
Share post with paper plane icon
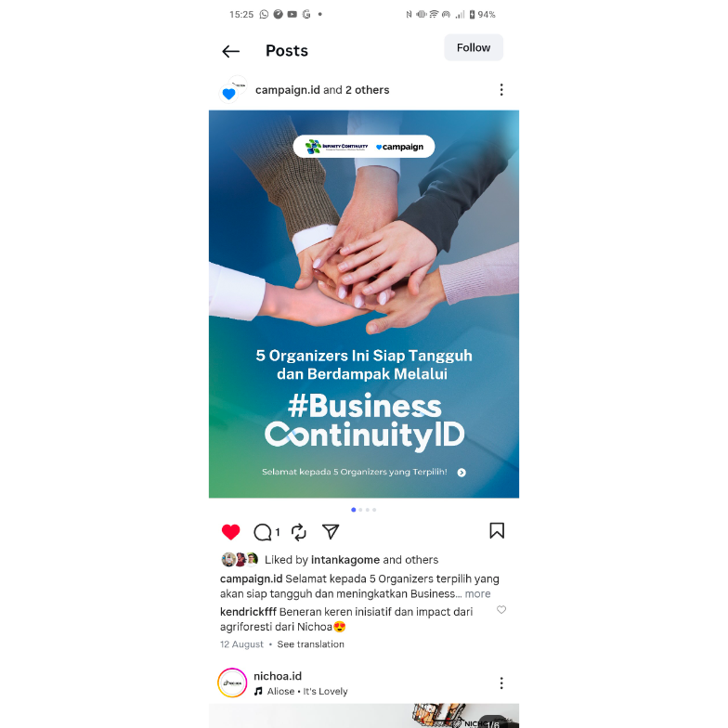[331, 531]
